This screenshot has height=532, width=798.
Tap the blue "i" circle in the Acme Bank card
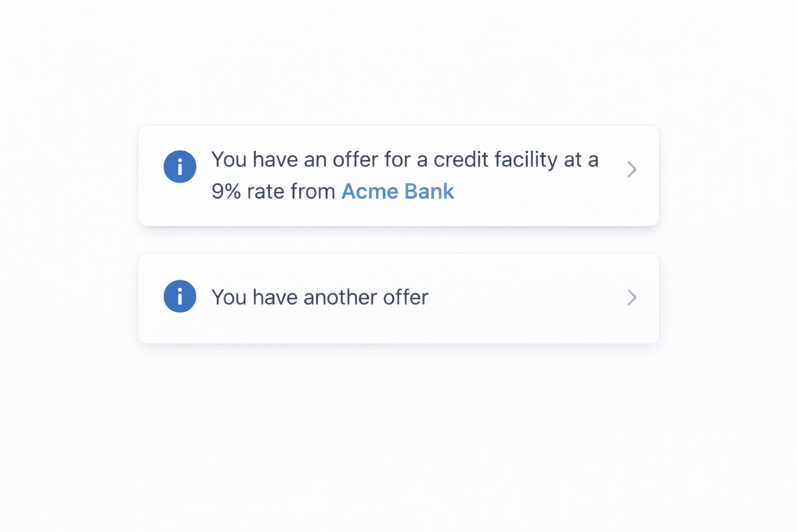coord(180,167)
